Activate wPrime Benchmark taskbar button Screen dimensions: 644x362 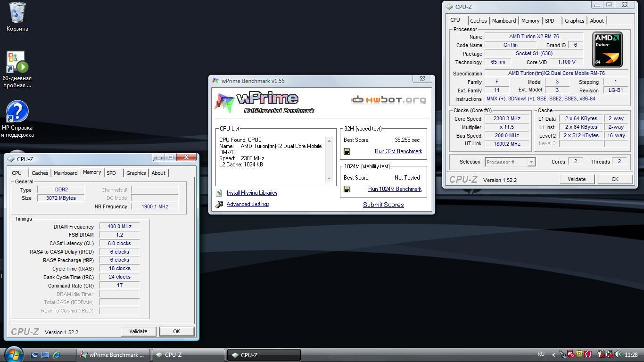pyautogui.click(x=113, y=355)
